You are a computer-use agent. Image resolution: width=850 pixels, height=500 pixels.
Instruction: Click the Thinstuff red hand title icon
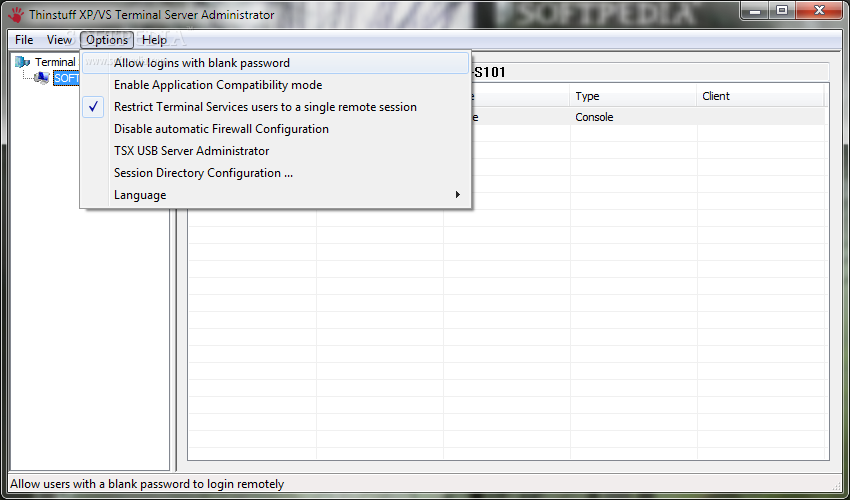click(17, 14)
